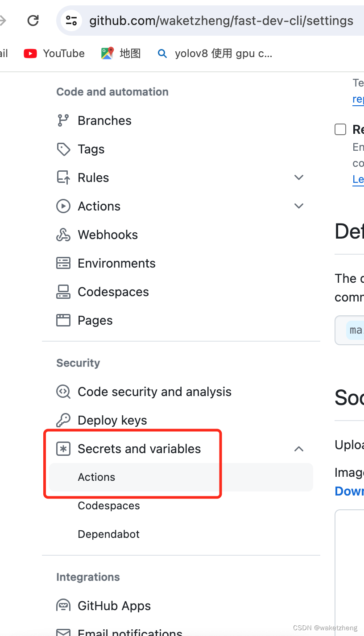Open the YouTube bookmark
The image size is (364, 636).
click(54, 54)
